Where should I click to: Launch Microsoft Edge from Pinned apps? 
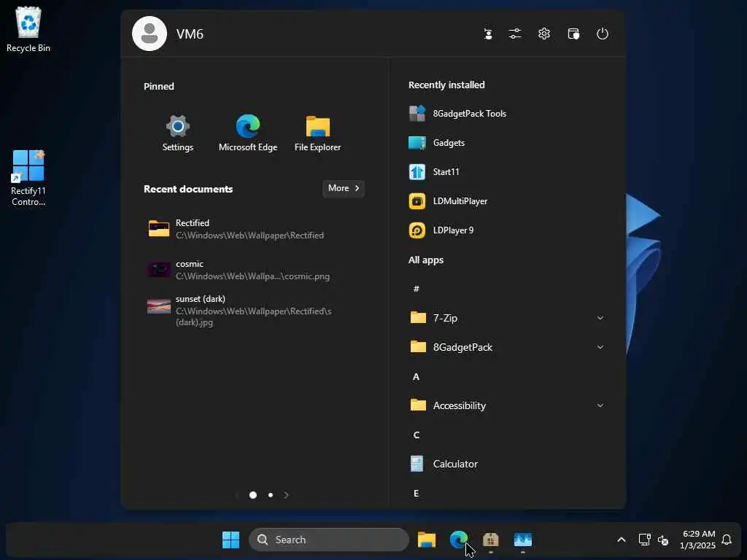(x=248, y=133)
